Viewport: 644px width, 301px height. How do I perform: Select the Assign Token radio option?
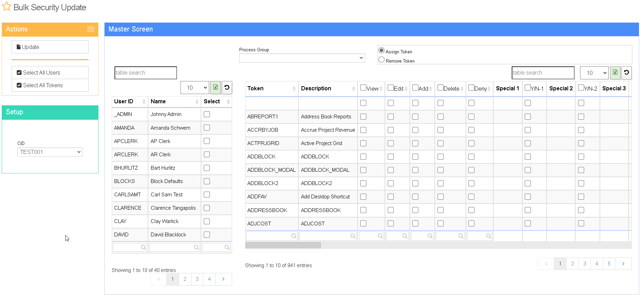point(381,51)
